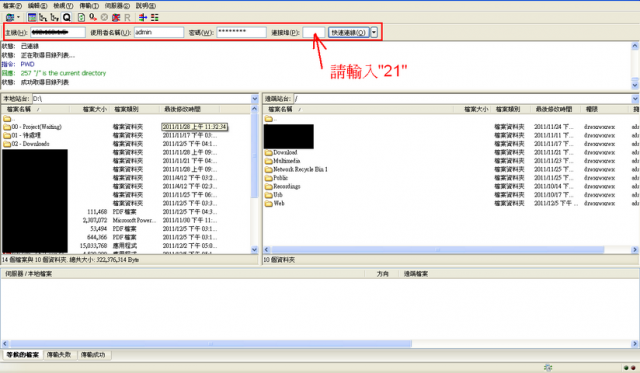Click the remote list horizontal scrollbar

click(438, 250)
